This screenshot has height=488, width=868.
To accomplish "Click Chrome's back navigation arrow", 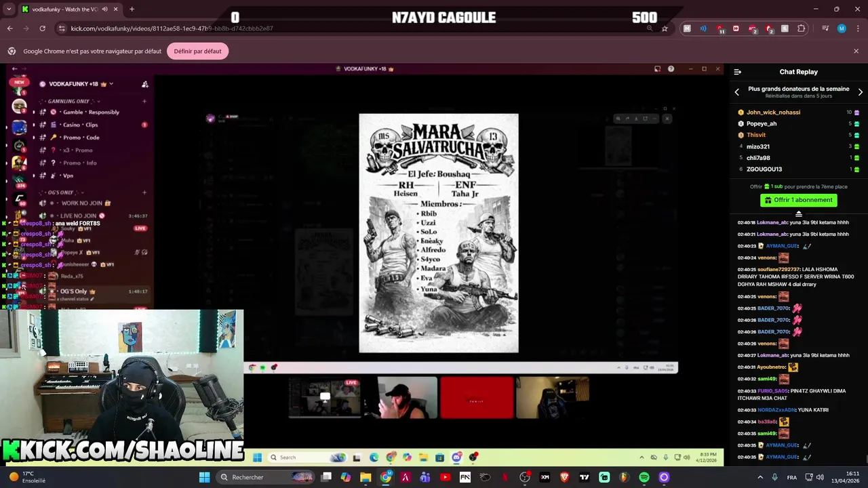I will (9, 28).
